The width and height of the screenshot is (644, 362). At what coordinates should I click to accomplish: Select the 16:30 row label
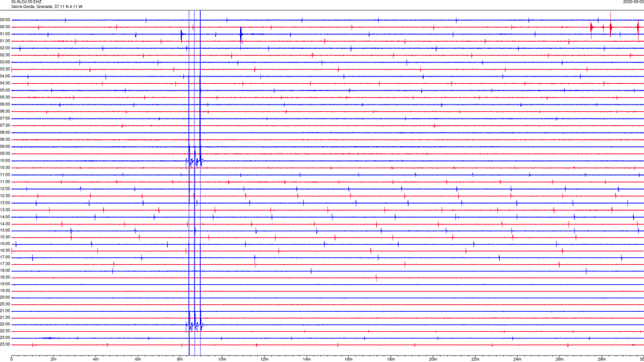[x=5, y=250]
